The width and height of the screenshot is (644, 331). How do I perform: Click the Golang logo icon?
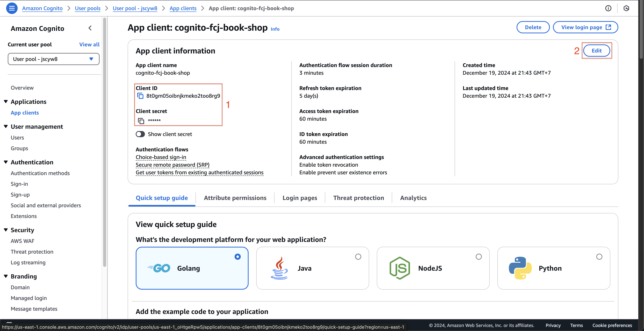click(x=159, y=268)
